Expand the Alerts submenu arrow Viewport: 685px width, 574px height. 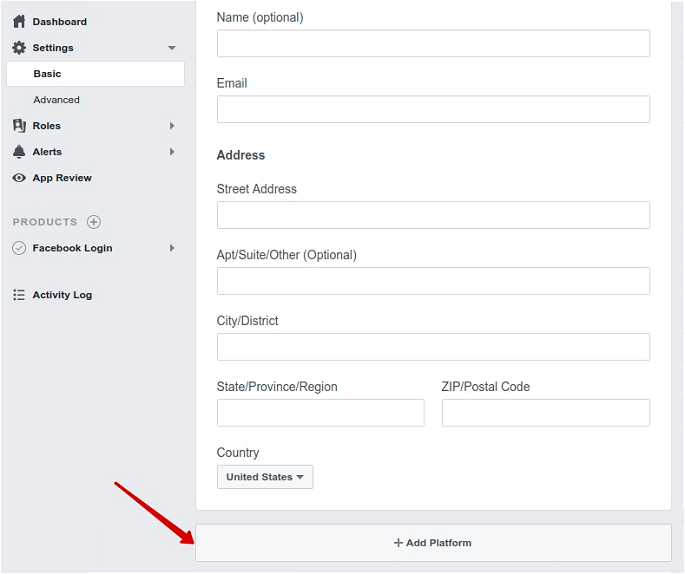coord(172,152)
